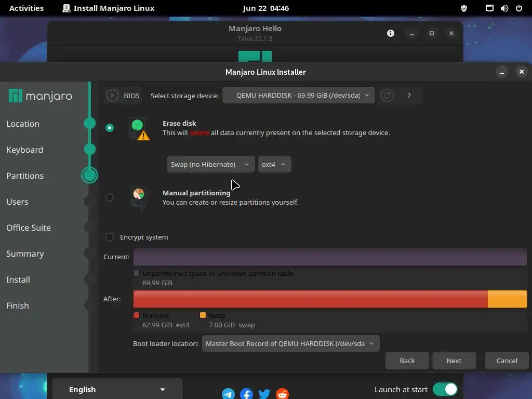Click the Manjaro Hello info icon

[391, 33]
